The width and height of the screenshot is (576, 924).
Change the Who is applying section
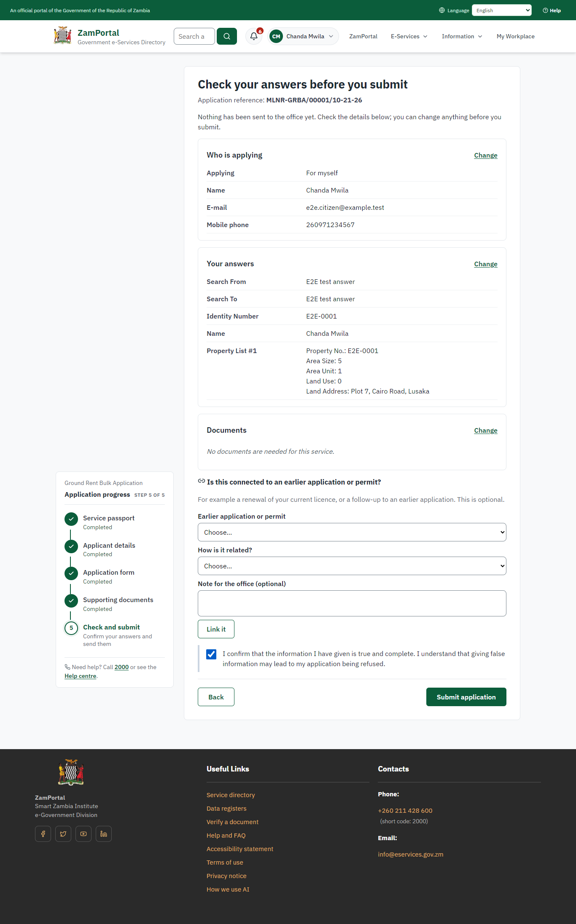(486, 155)
